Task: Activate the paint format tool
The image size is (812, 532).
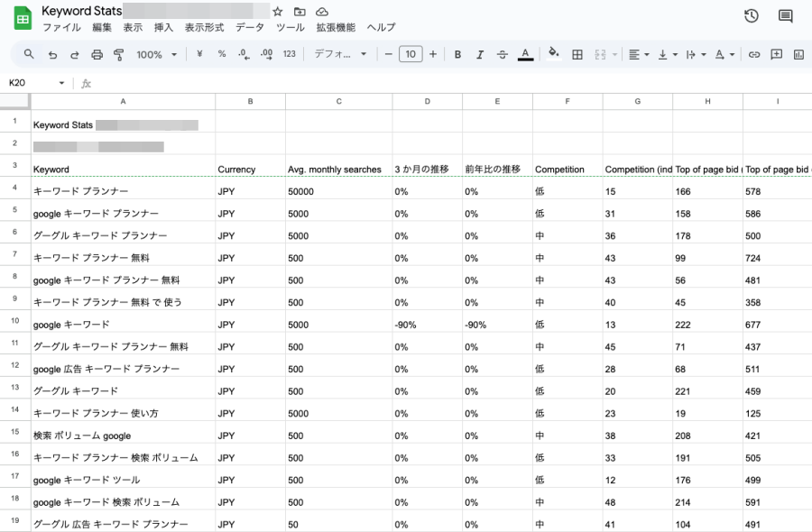Action: coord(118,54)
